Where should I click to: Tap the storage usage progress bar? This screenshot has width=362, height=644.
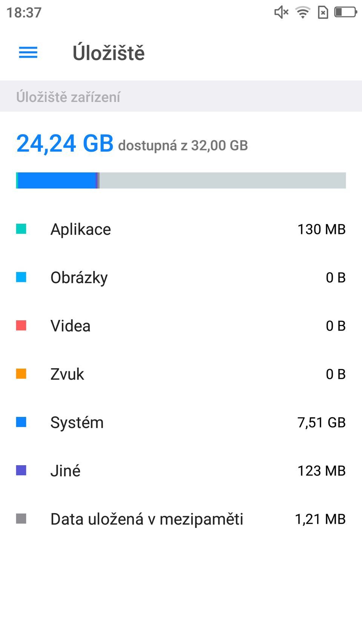181,180
